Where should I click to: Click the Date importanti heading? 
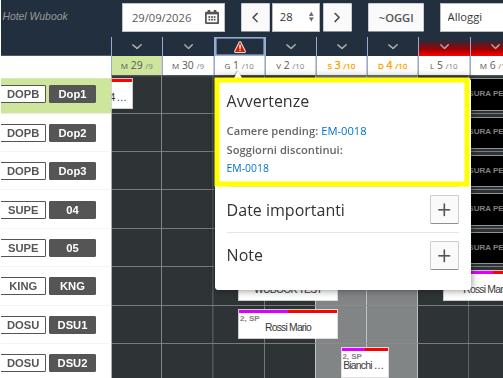point(285,210)
